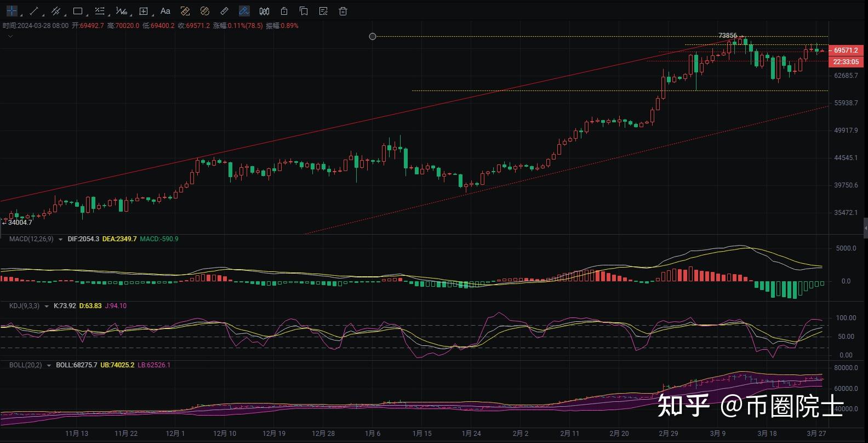Click the high price 70020.0 readout
Screen dimensions: 868x443
(x=123, y=26)
